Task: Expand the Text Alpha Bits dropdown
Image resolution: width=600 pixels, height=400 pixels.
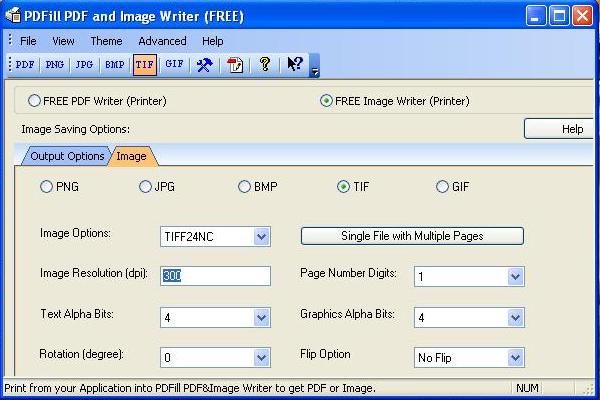Action: (x=262, y=317)
